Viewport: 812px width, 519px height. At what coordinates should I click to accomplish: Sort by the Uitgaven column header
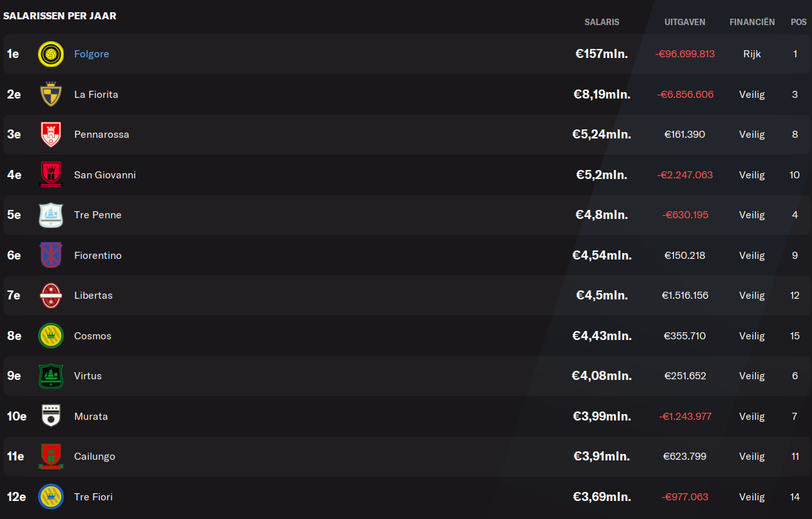(x=685, y=22)
